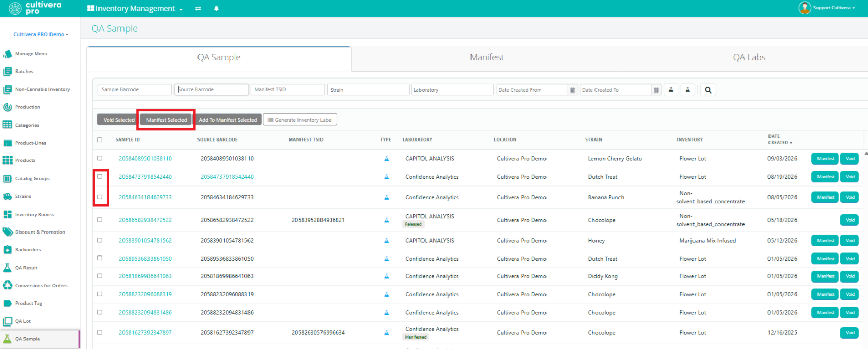This screenshot has width=868, height=349.
Task: Open calendar for Date Created To
Action: [x=656, y=90]
